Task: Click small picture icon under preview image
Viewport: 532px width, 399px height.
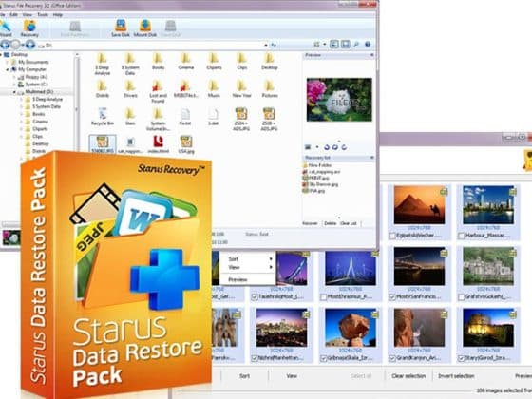Action: (308, 147)
